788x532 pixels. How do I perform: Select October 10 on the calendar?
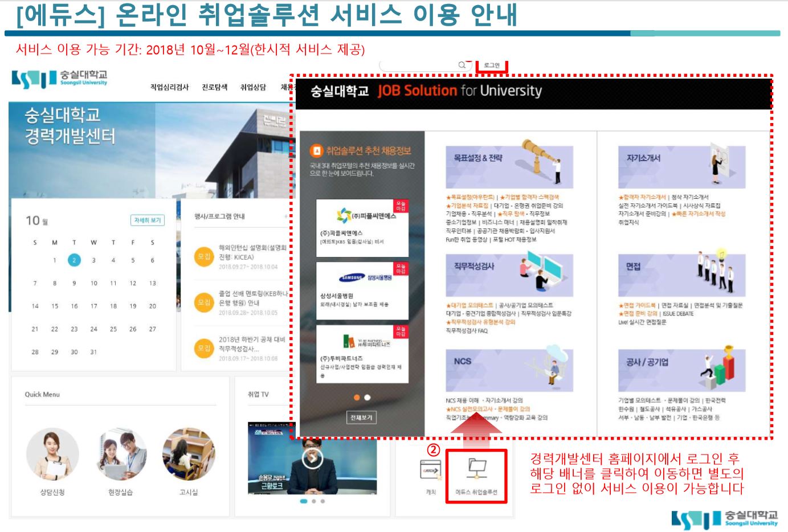click(93, 283)
